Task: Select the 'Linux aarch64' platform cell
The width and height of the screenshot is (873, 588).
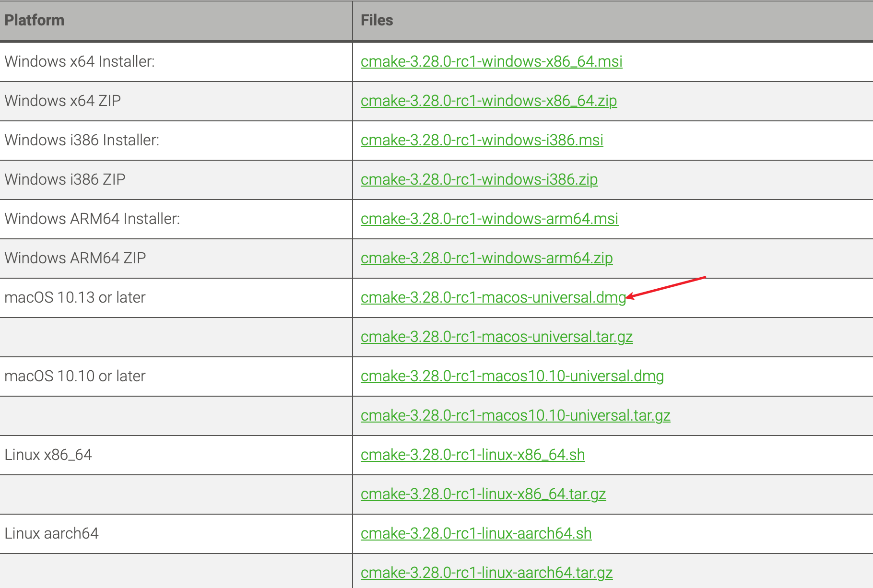Action: point(176,533)
